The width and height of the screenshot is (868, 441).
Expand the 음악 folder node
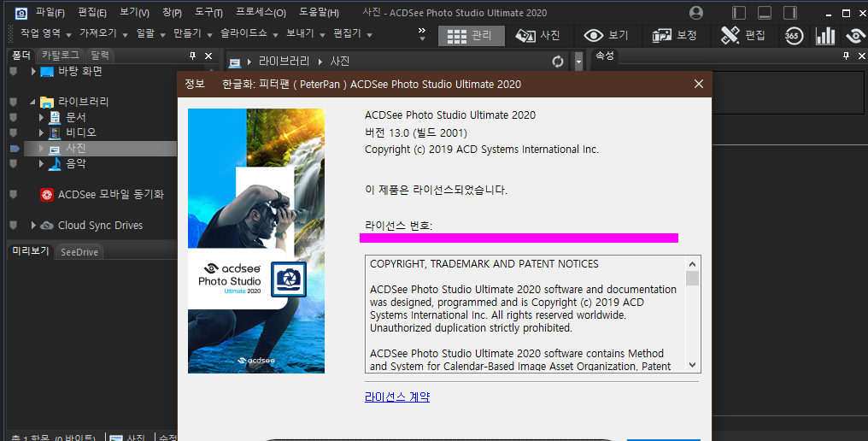41,164
